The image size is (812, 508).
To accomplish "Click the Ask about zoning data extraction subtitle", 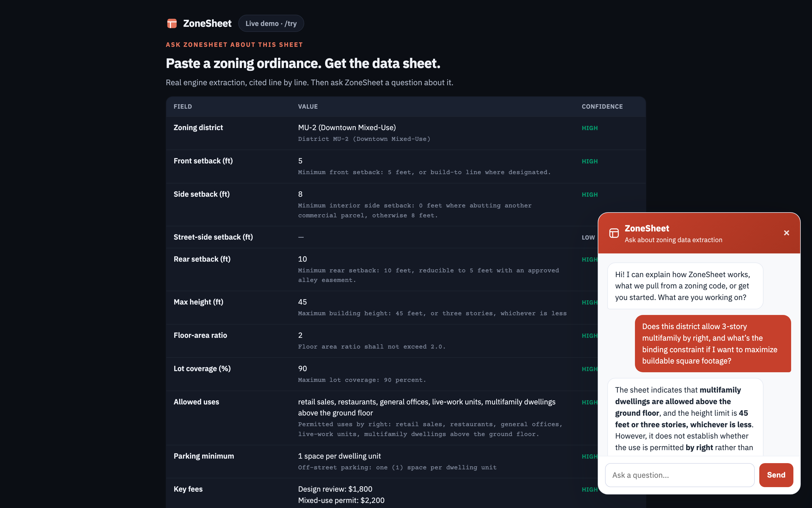I will (673, 240).
